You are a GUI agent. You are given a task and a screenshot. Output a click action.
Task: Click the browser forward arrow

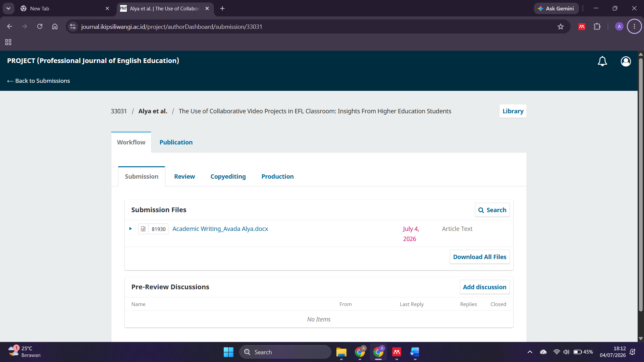(x=24, y=26)
